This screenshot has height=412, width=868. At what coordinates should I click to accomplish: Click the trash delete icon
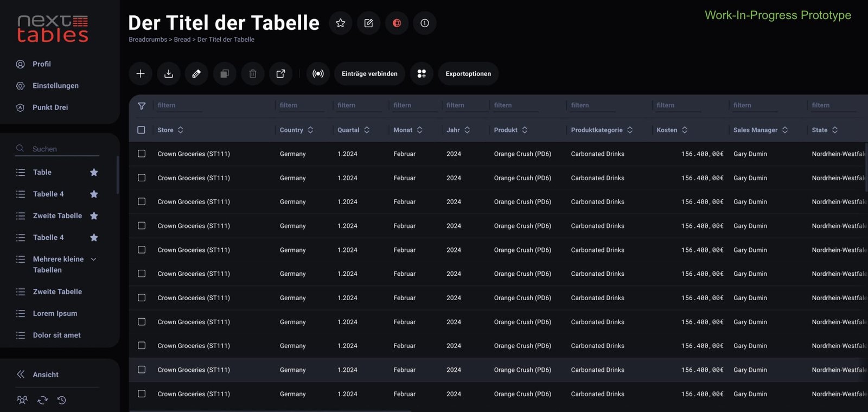[x=253, y=74]
